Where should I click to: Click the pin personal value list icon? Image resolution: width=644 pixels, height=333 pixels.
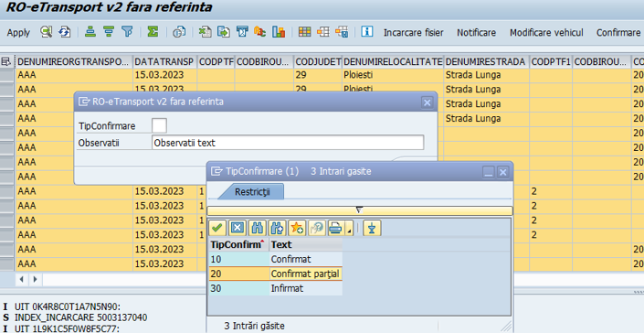pyautogui.click(x=372, y=228)
